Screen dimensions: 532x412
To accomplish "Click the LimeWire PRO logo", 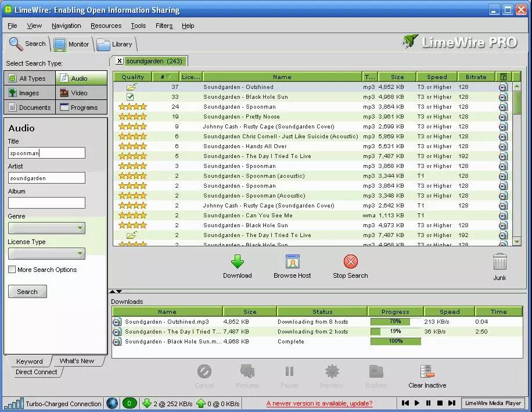I will pyautogui.click(x=459, y=42).
